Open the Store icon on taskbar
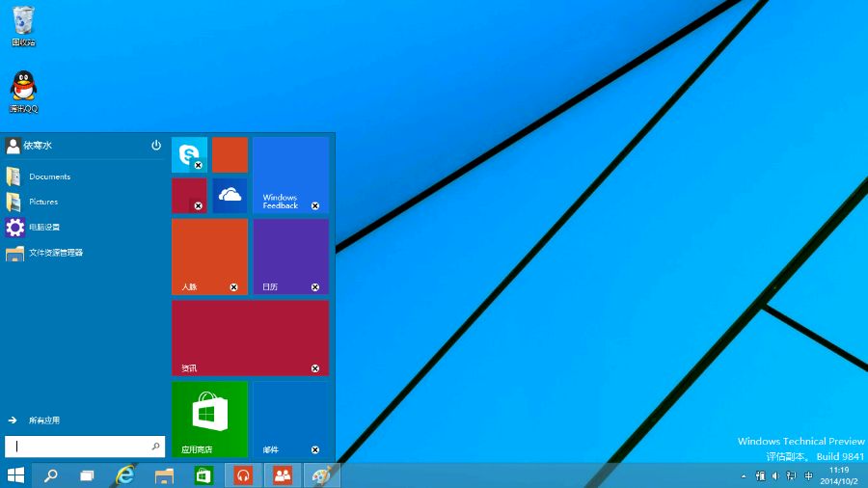Viewport: 868px width, 488px height. tap(203, 475)
